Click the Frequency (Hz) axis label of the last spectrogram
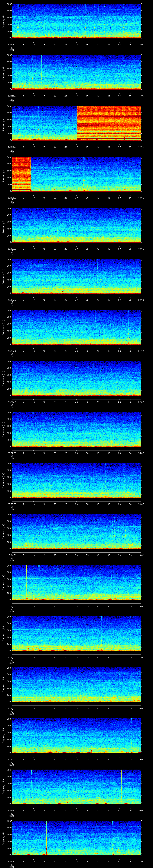This screenshot has width=153, height=868. 3,838
